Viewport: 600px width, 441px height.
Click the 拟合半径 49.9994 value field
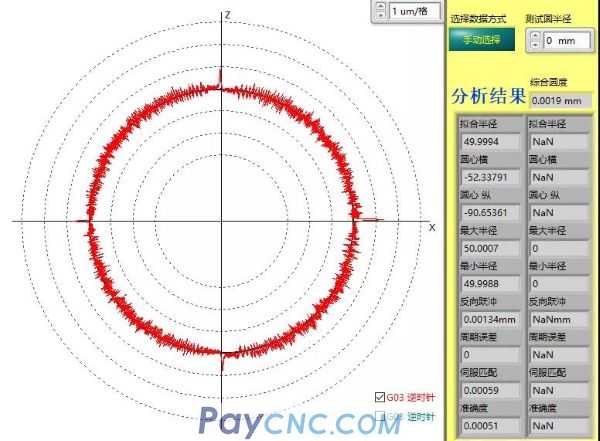coord(484,142)
